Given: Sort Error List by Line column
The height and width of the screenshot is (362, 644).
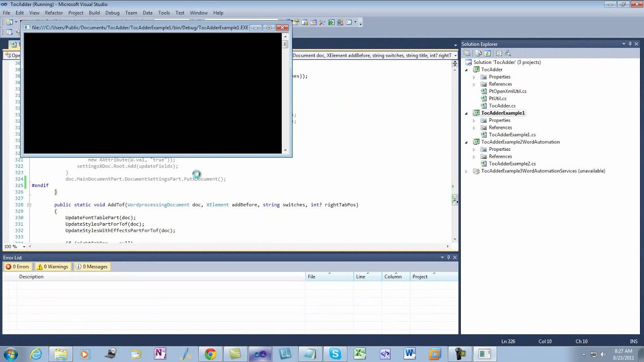Looking at the screenshot, I should tap(368, 277).
